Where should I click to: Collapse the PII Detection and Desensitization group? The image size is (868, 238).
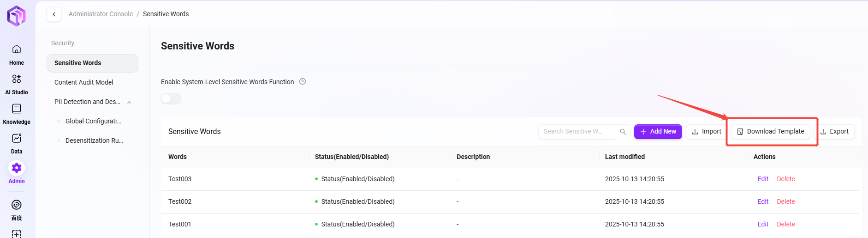tap(129, 102)
